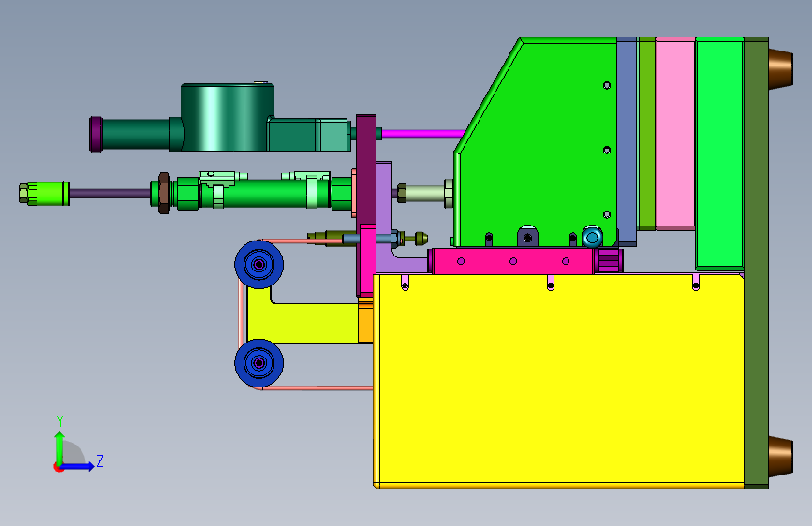Pick the thin magenta horizontal rod
The height and width of the screenshot is (526, 812).
pos(423,134)
